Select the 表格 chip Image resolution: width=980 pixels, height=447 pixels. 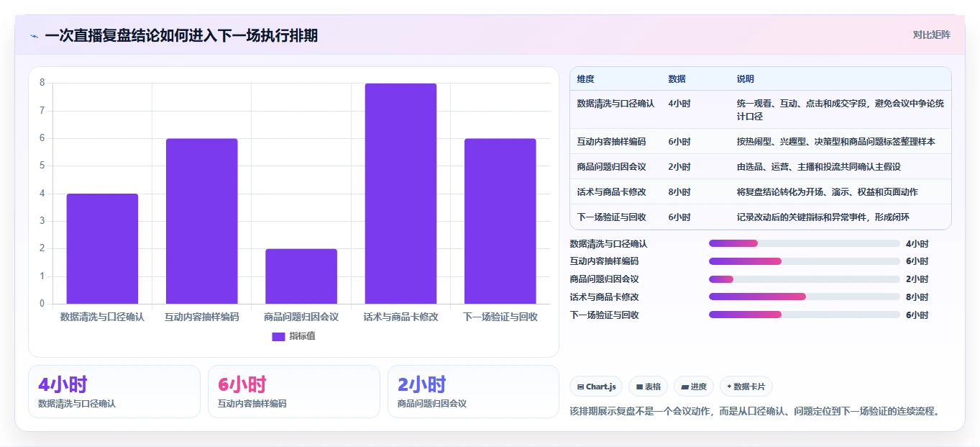coord(648,387)
